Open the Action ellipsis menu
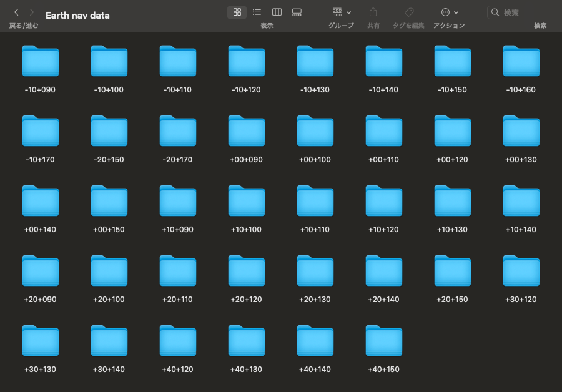The image size is (562, 392). pos(449,12)
